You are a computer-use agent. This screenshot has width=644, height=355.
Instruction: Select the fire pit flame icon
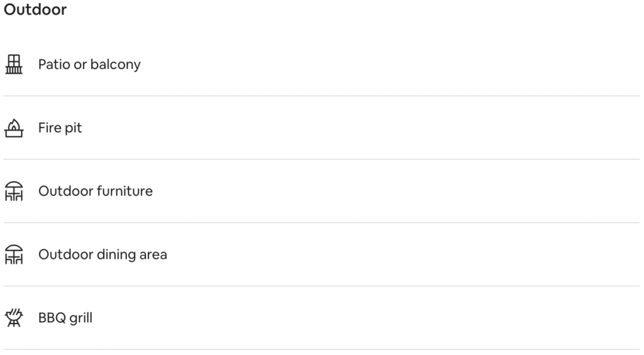point(14,128)
